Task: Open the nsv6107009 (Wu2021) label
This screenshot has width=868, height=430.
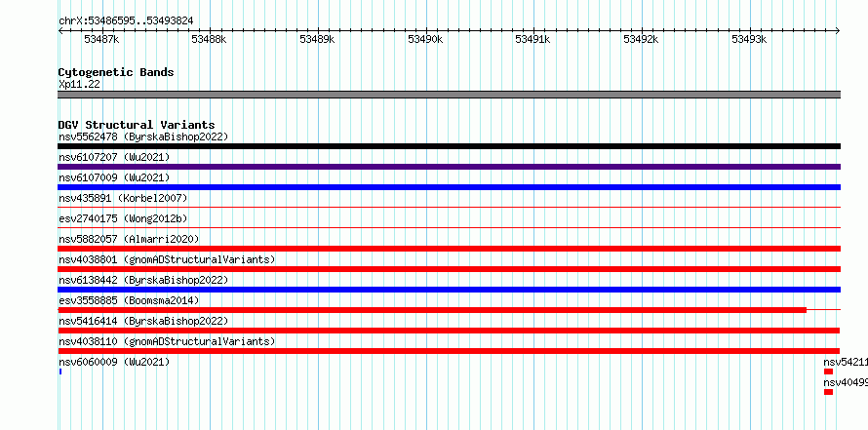Action: (114, 177)
